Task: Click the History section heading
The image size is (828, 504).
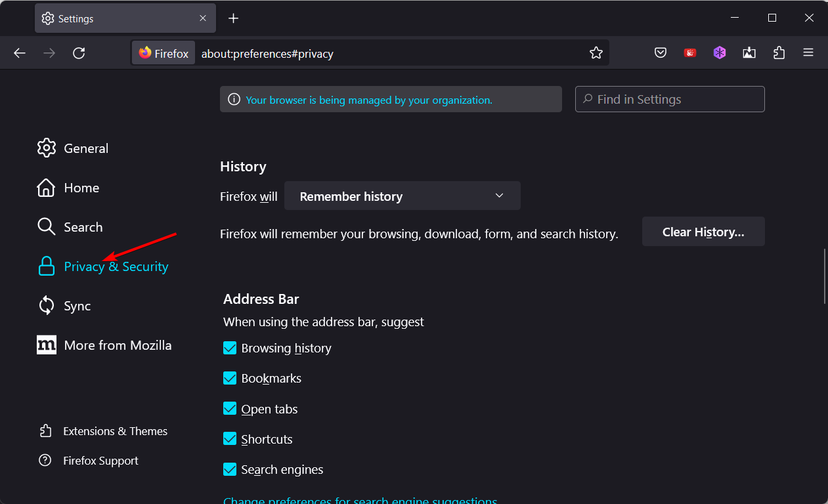Action: 243,167
